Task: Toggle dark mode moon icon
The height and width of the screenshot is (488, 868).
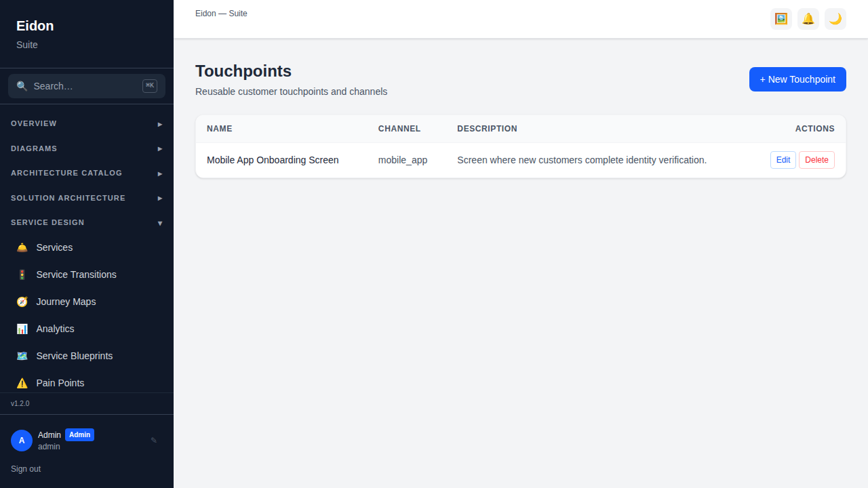Action: (835, 19)
